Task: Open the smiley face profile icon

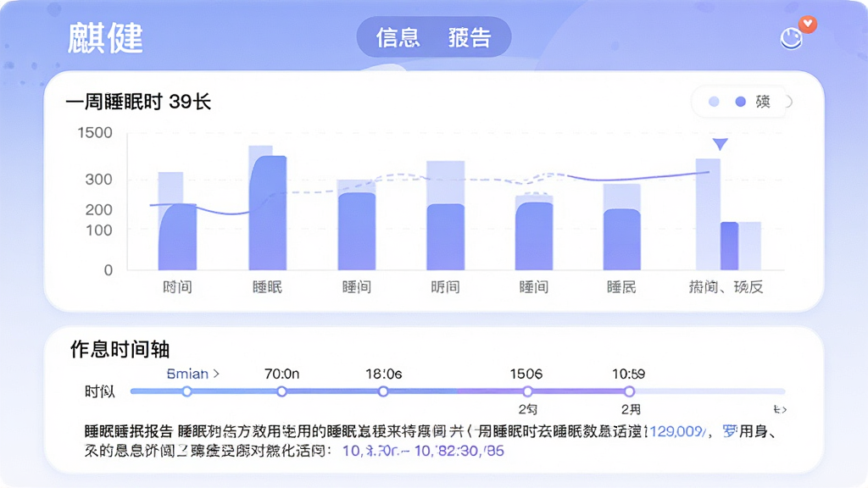Action: point(791,39)
